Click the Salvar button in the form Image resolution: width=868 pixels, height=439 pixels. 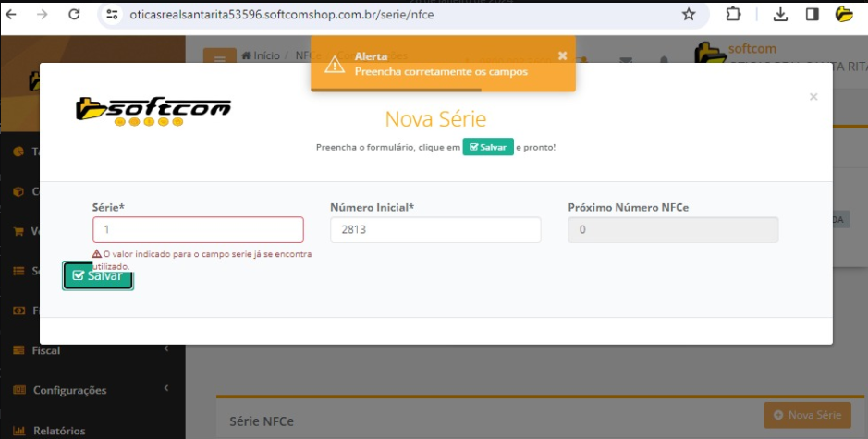click(98, 275)
